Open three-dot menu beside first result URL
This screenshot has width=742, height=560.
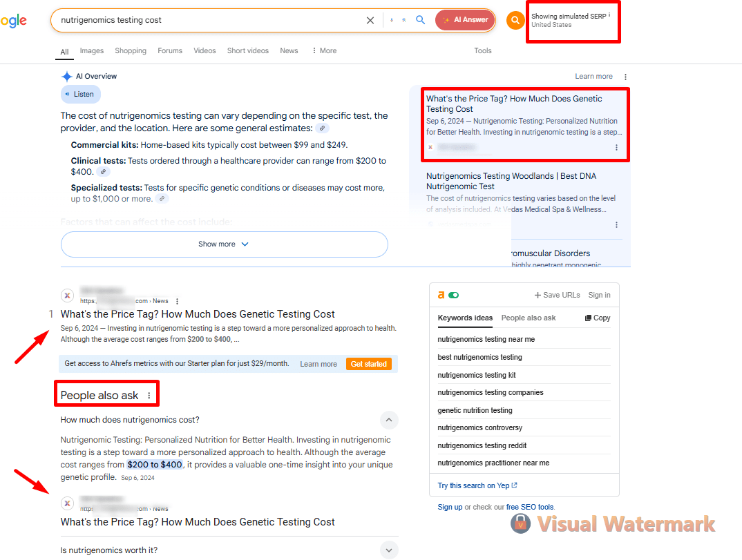(178, 301)
